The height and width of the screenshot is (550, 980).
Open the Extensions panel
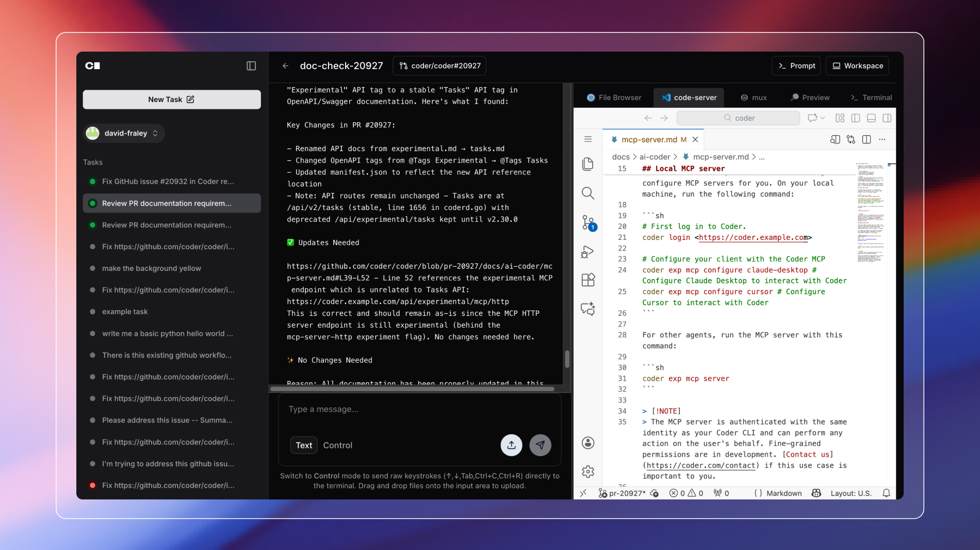[x=588, y=280]
